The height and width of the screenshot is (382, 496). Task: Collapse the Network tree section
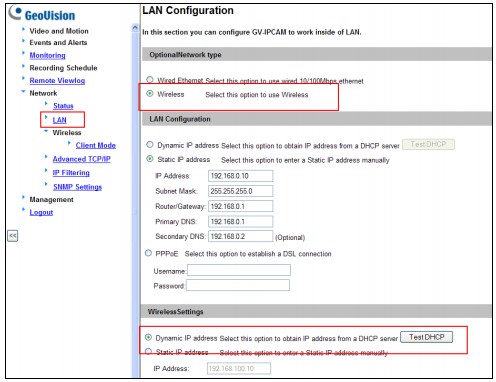tap(23, 91)
